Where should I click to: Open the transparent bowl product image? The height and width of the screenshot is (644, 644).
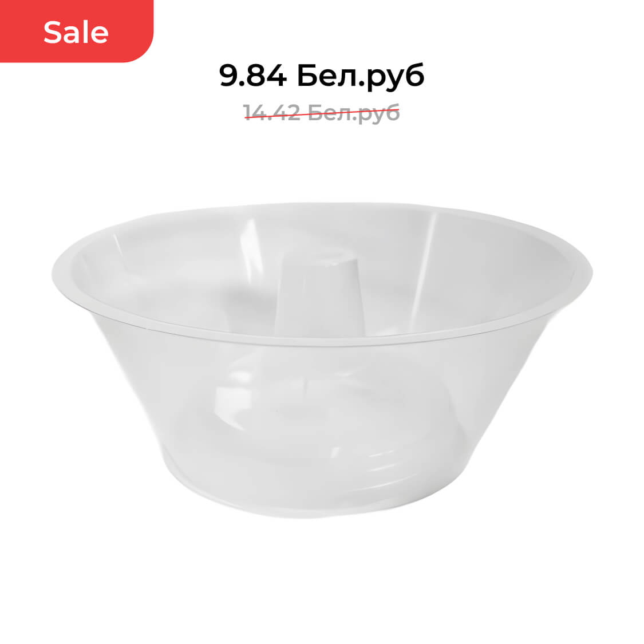click(322, 360)
